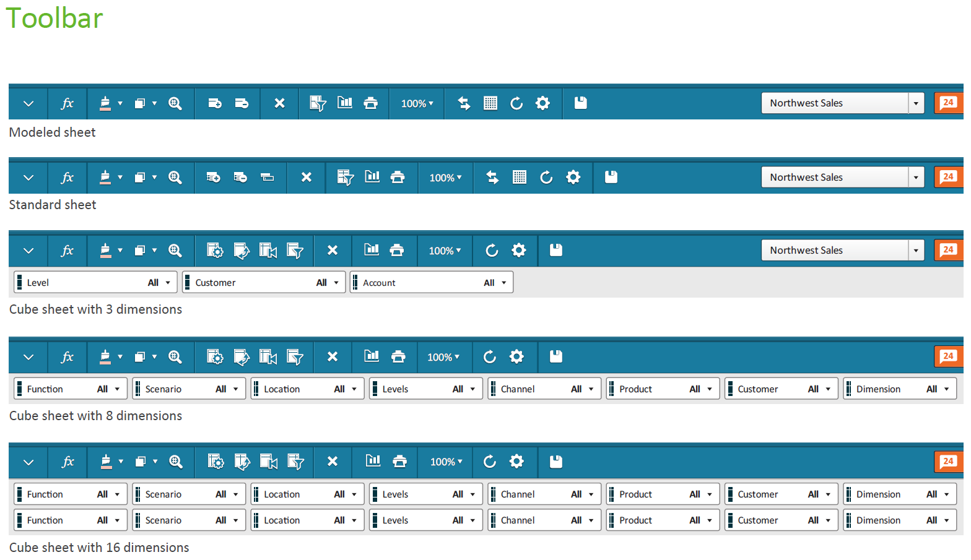Open the Level dimension selector
This screenshot has width=971, height=560.
point(95,283)
